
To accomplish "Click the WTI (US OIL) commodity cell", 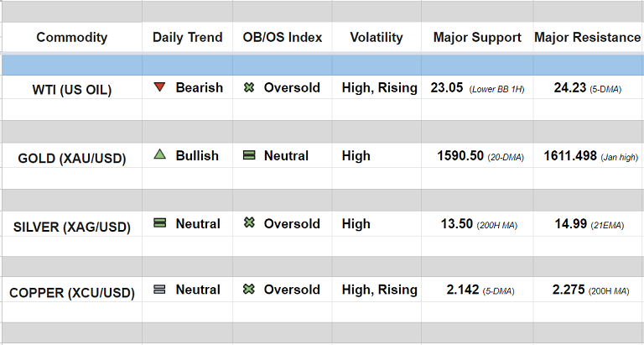I will click(70, 90).
